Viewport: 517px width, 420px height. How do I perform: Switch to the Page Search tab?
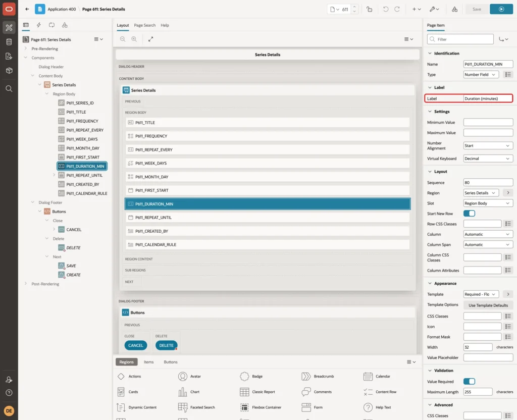point(144,25)
